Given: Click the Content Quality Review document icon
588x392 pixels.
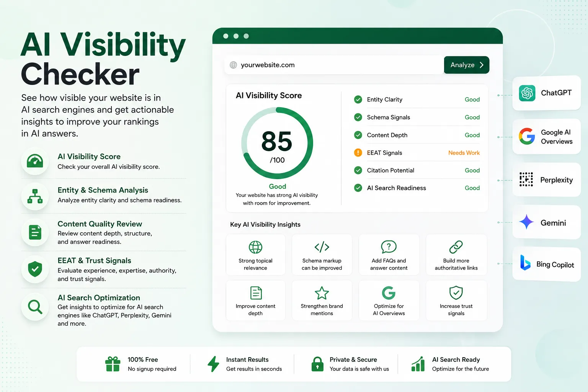Looking at the screenshot, I should [x=35, y=232].
